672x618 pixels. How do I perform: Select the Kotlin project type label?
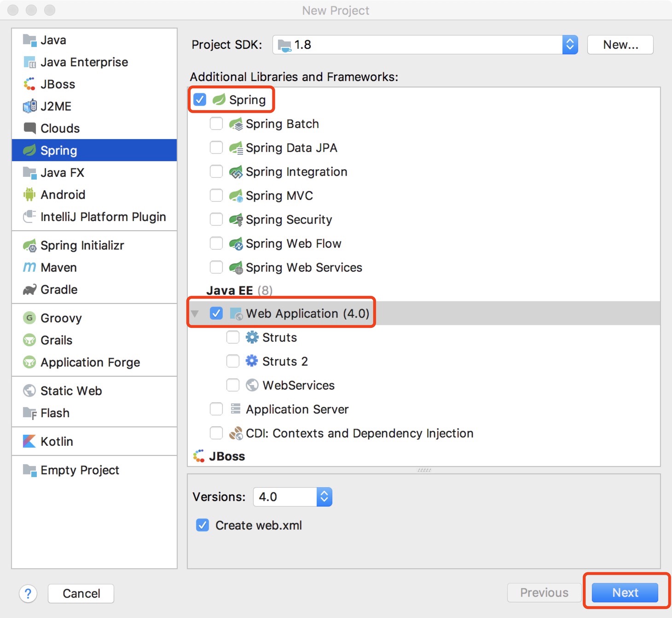(57, 441)
